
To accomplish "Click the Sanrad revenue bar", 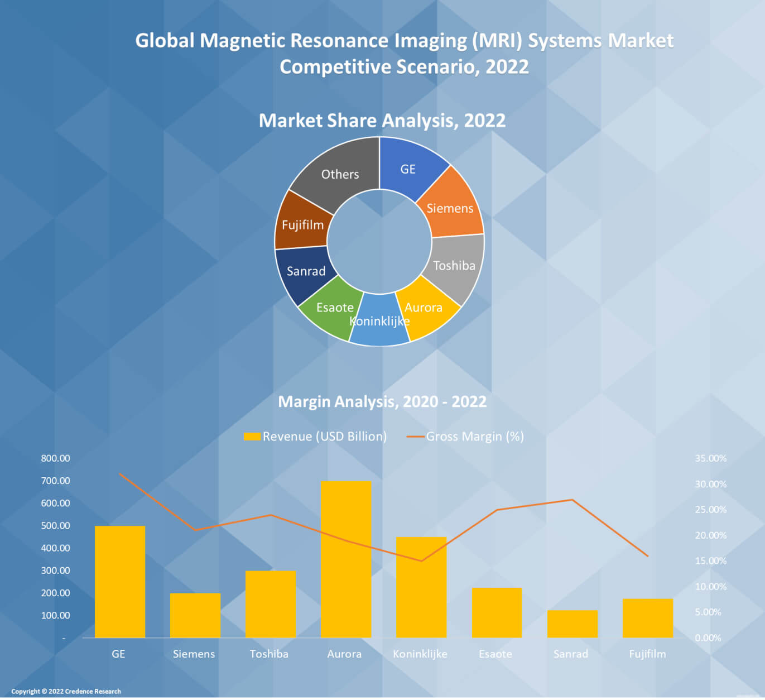I will [x=572, y=624].
